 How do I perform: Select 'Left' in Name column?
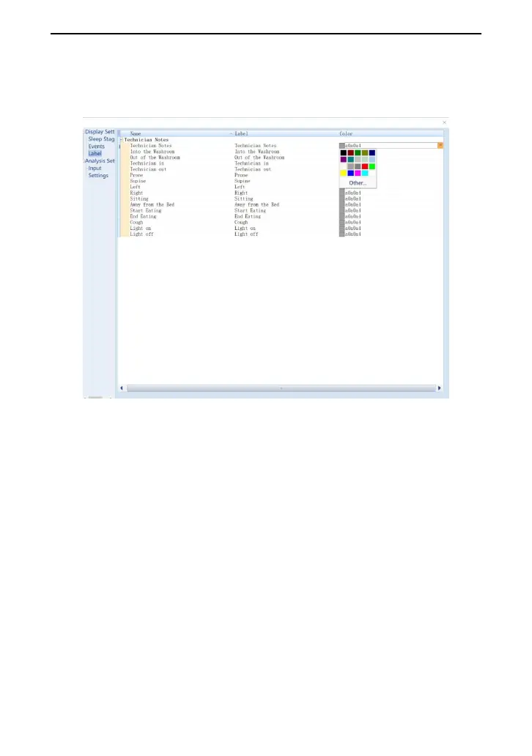click(x=135, y=187)
